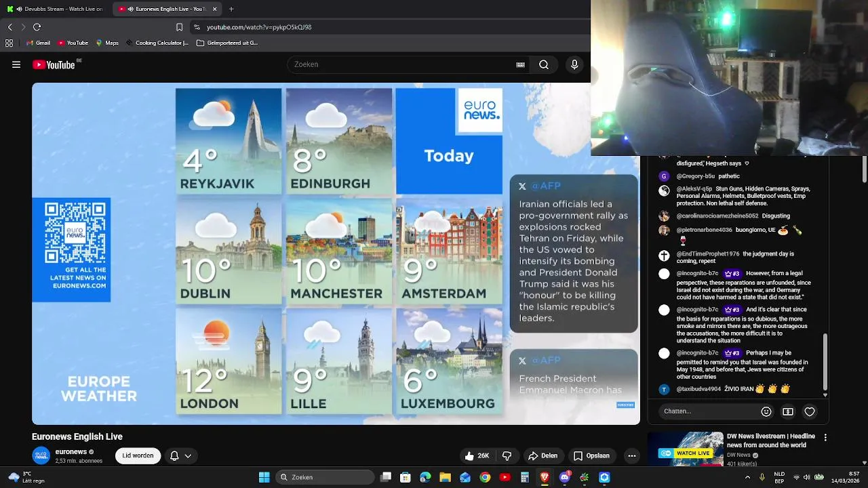
Task: Send a heart reaction in live chat
Action: pos(810,411)
